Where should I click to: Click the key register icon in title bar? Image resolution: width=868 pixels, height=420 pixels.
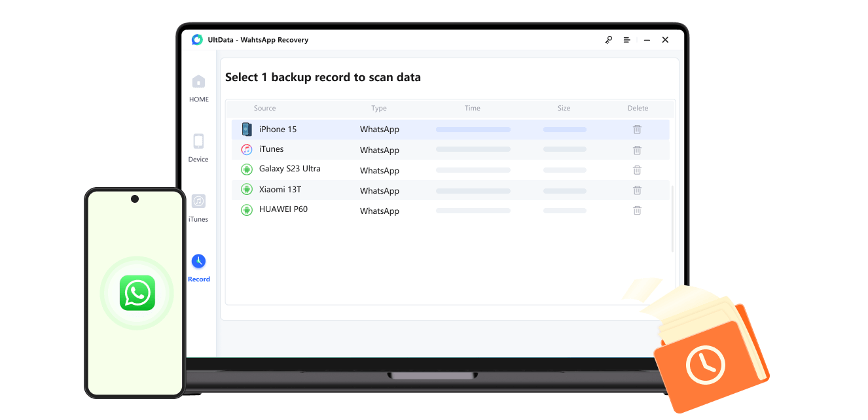(x=608, y=40)
